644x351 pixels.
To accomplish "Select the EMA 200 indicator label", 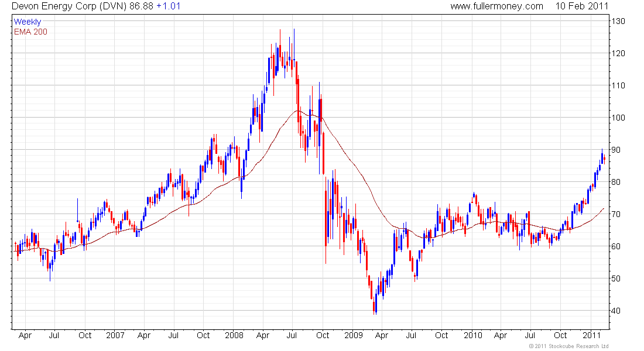I will [30, 32].
